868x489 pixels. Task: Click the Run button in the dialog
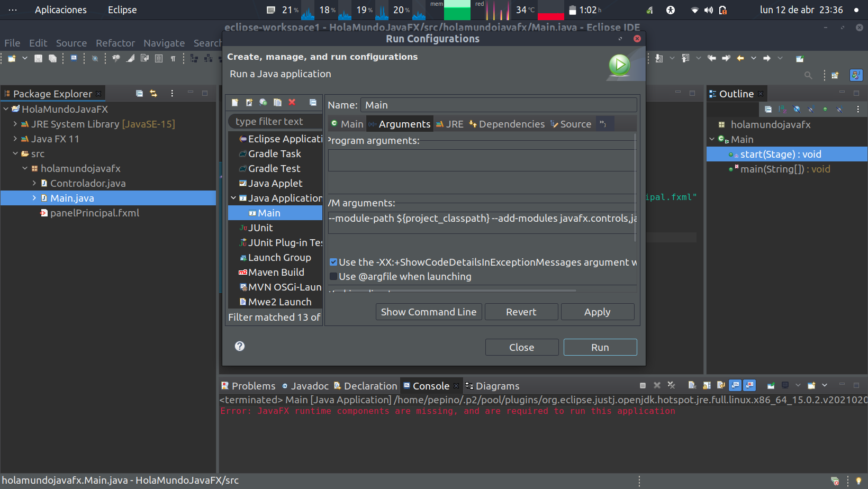(600, 347)
